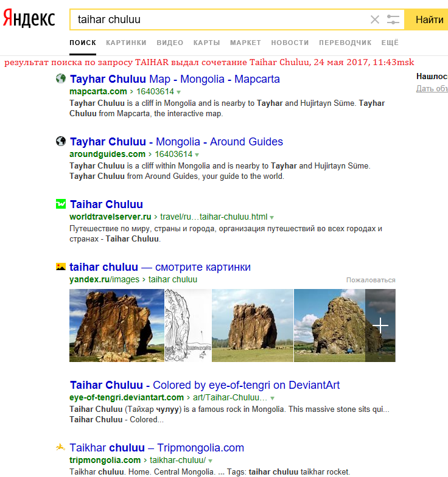Click the aroundguides.com green URL
Screen dimensions: 448x477
coord(107,154)
